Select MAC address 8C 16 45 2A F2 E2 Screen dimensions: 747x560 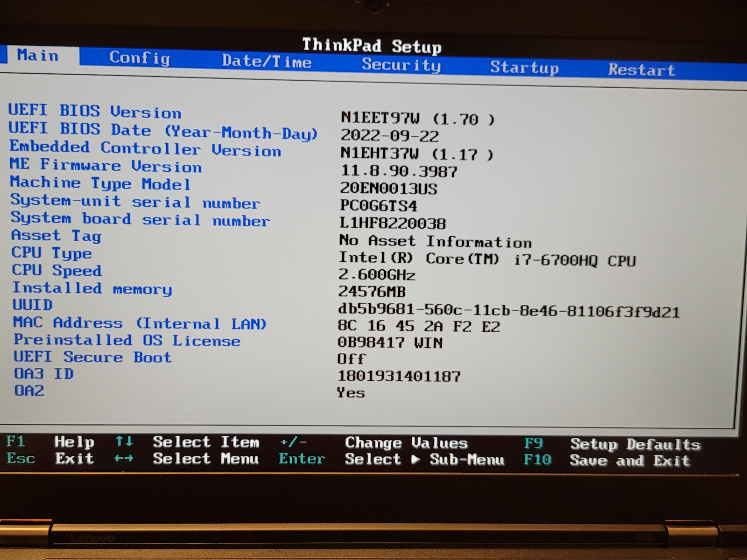click(419, 326)
